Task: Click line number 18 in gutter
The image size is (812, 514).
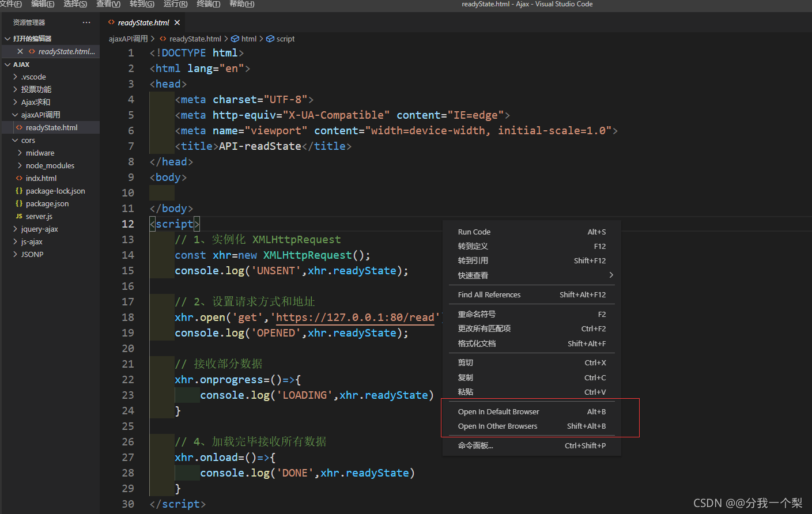Action: (x=128, y=318)
